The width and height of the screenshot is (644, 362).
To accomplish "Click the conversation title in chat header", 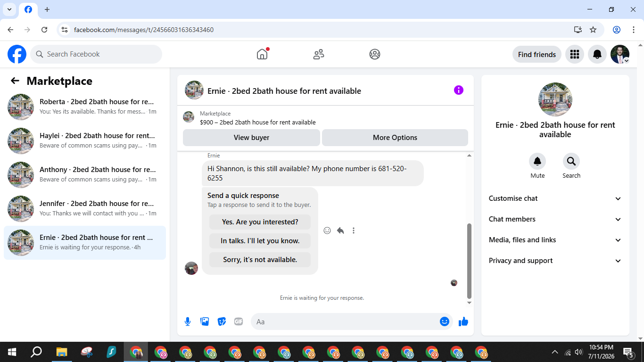I will [x=284, y=91].
